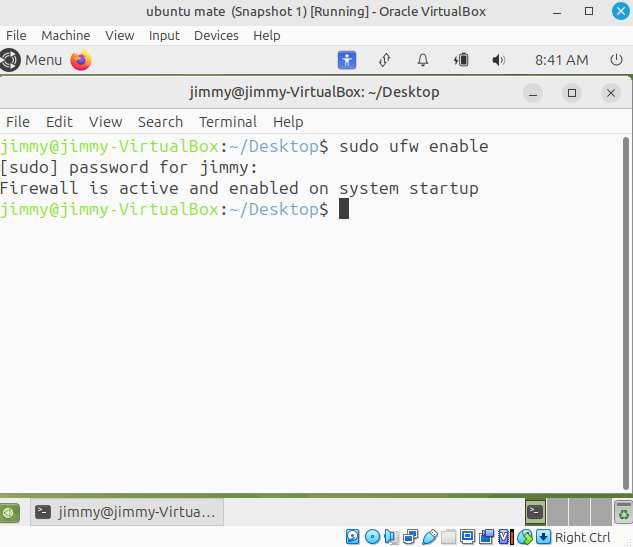Image resolution: width=633 pixels, height=547 pixels.
Task: Select jimmy@jimmy-Virtua... taskbar entry
Action: coord(127,512)
